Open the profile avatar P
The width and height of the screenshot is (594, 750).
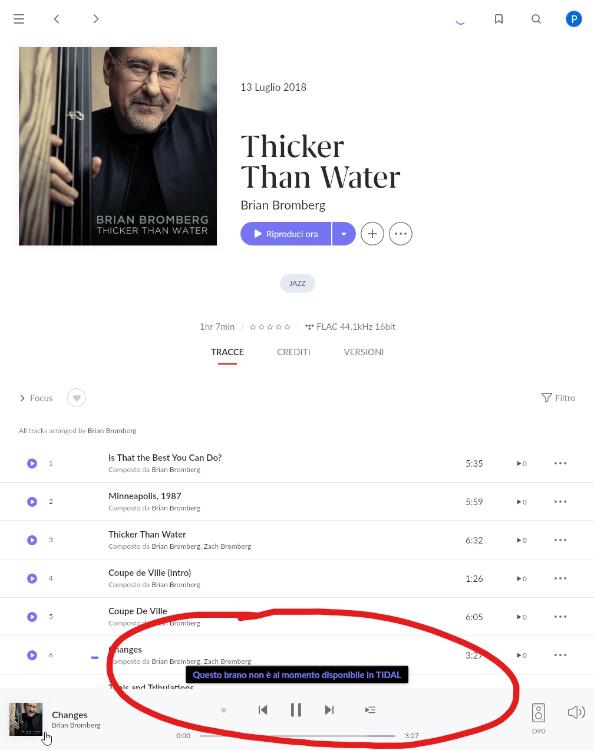(x=573, y=19)
